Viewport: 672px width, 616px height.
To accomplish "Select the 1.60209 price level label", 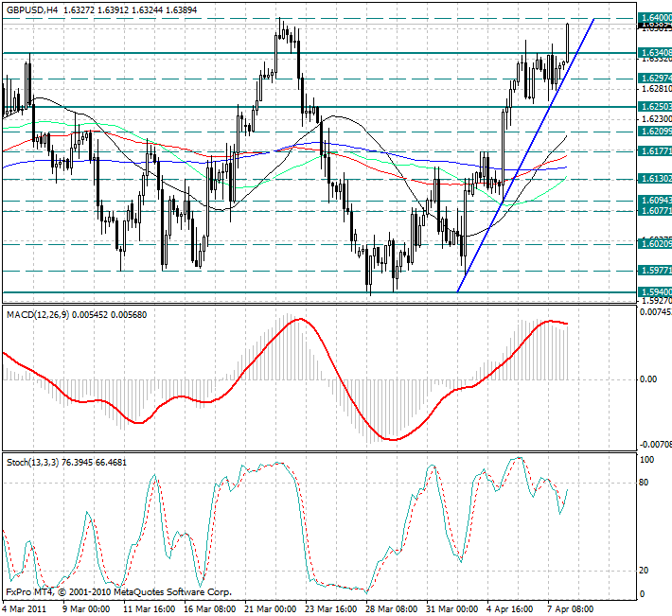I will (655, 244).
